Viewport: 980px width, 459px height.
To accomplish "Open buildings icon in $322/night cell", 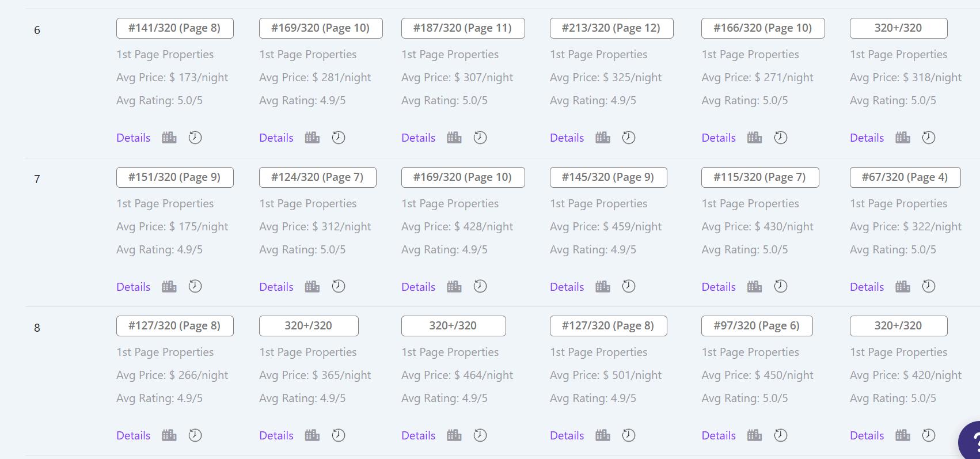I will (903, 287).
